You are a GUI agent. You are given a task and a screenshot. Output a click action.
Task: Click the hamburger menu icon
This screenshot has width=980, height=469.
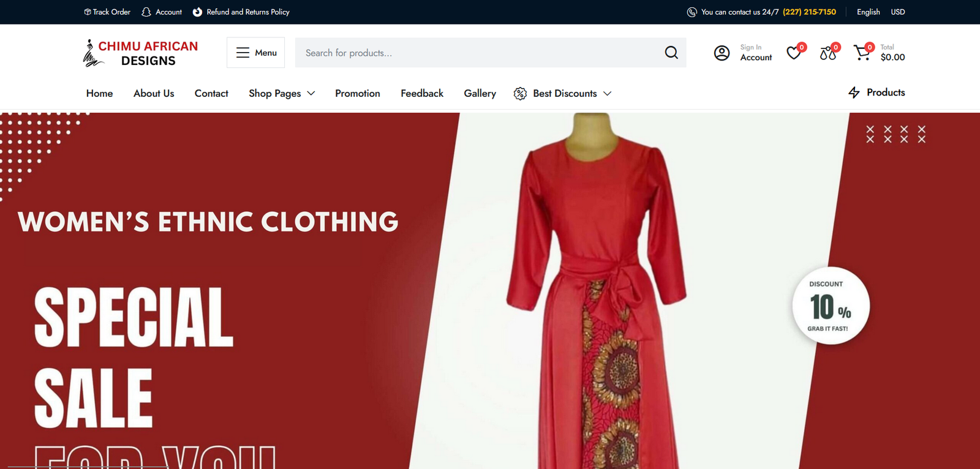point(243,53)
